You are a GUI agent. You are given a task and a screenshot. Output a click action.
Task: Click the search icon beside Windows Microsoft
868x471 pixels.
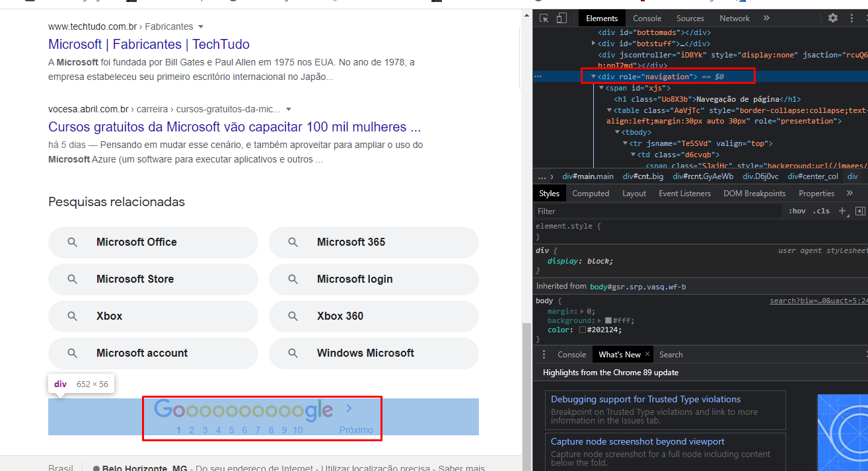pyautogui.click(x=293, y=353)
